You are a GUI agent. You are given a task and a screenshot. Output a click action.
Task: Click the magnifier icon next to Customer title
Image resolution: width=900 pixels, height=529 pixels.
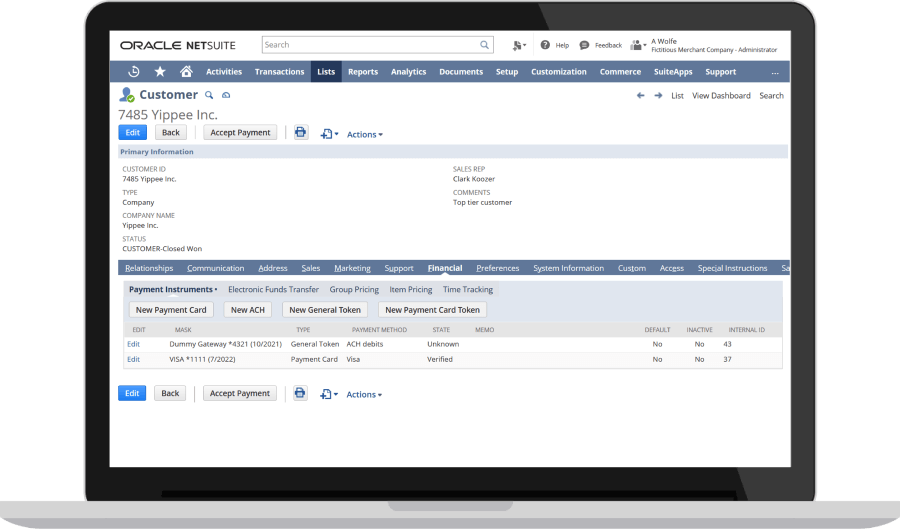pyautogui.click(x=209, y=95)
